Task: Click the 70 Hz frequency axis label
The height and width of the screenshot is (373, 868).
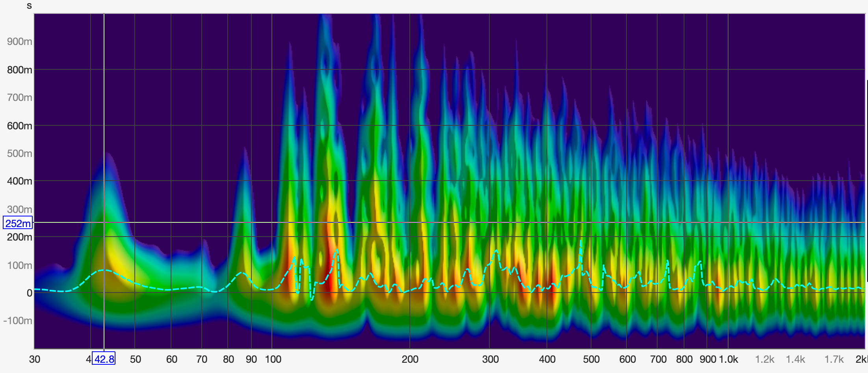Action: tap(202, 359)
